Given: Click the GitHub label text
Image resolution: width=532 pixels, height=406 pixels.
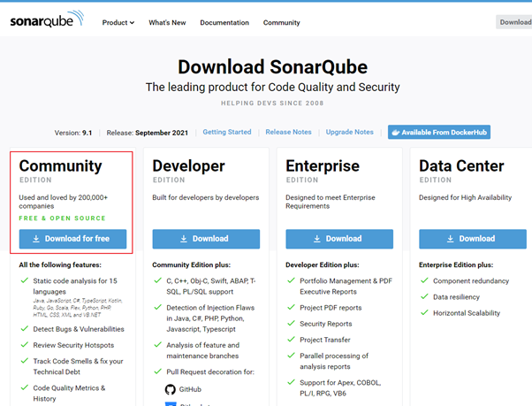Looking at the screenshot, I should pyautogui.click(x=190, y=389).
